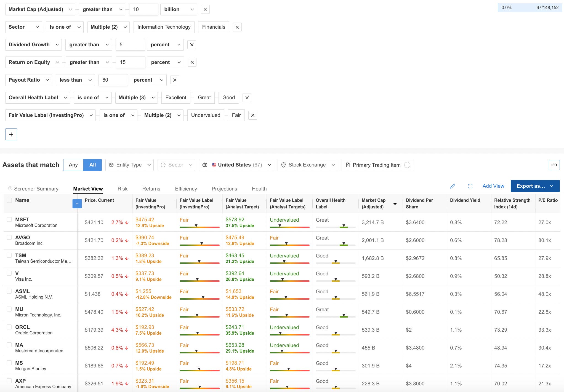The height and width of the screenshot is (392, 564).
Task: Remove the Market Cap filter row
Action: pos(205,9)
